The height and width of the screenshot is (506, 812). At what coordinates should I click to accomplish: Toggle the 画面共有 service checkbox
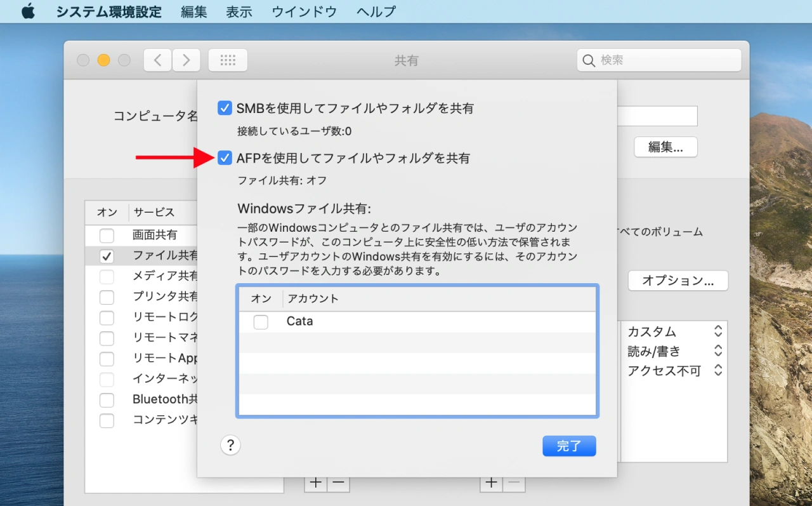click(107, 236)
